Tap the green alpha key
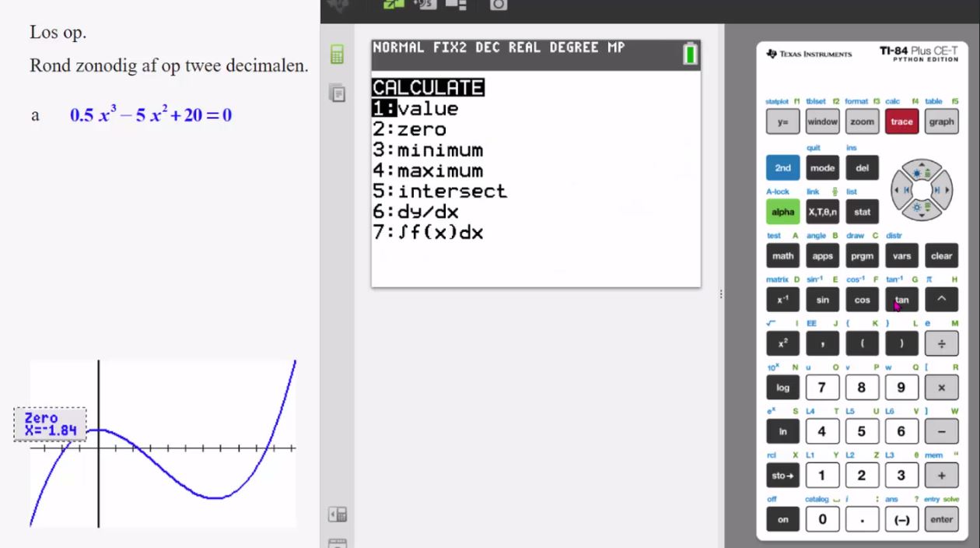The height and width of the screenshot is (548, 980). click(x=782, y=212)
